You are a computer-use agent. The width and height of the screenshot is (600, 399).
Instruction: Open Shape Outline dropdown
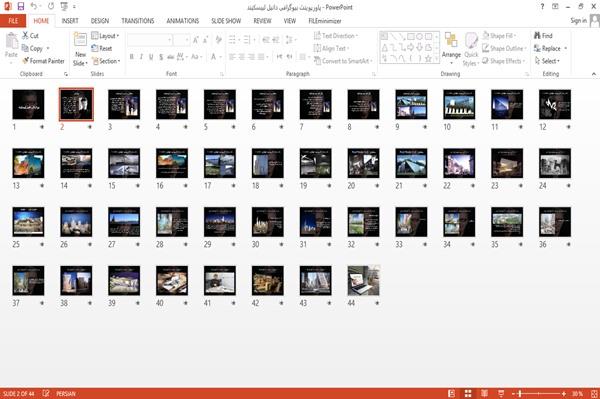[504, 48]
